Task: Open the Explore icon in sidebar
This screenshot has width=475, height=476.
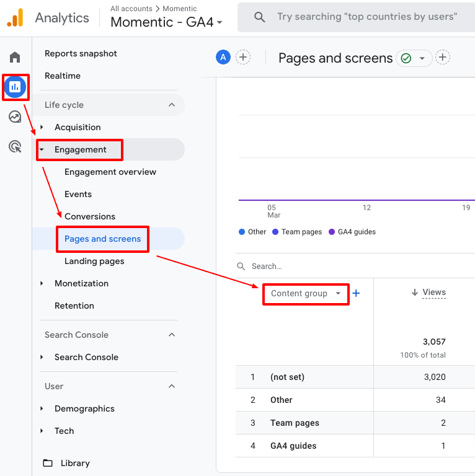Action: pos(15,117)
